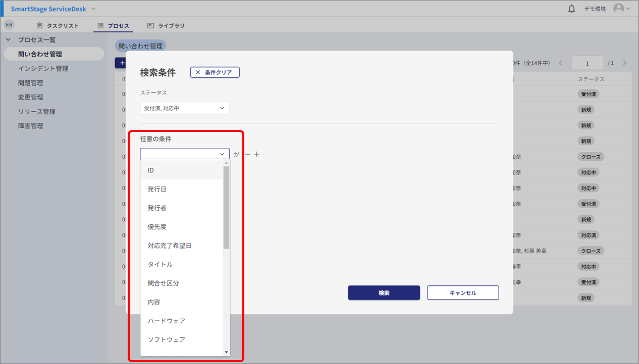Collapse the sidebar with the toggle icon

[x=9, y=25]
